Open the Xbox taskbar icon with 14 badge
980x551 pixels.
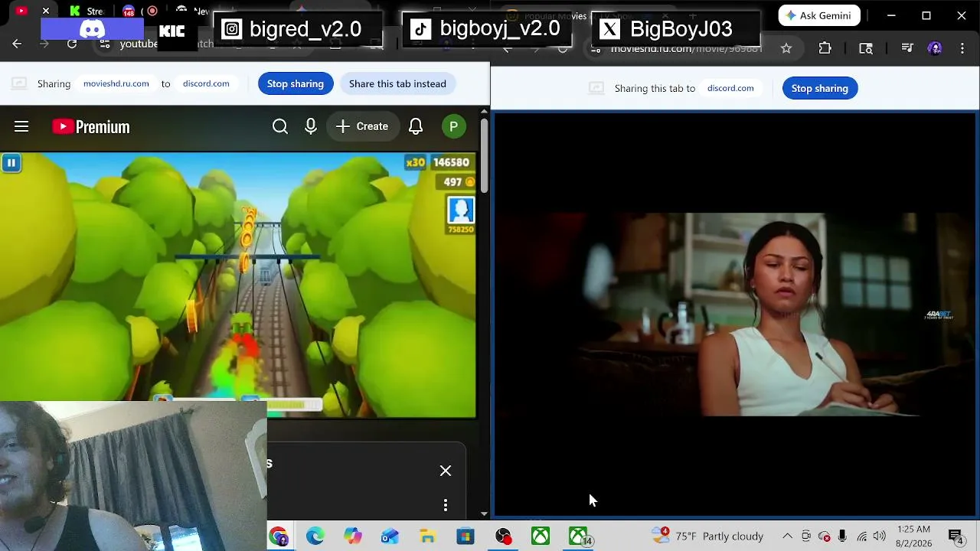[579, 536]
